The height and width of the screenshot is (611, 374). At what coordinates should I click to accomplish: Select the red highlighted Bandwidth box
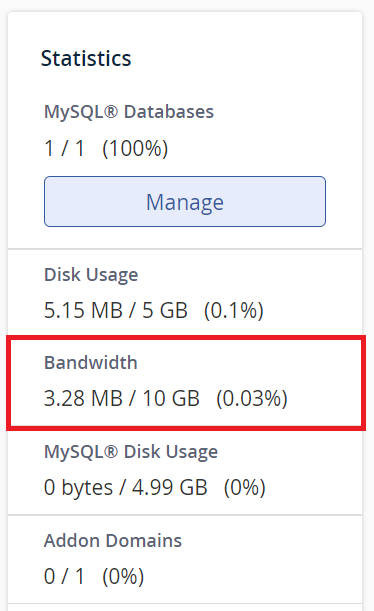pyautogui.click(x=186, y=383)
